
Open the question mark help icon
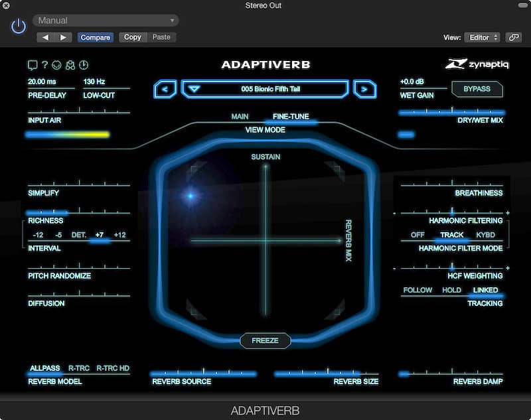point(44,64)
